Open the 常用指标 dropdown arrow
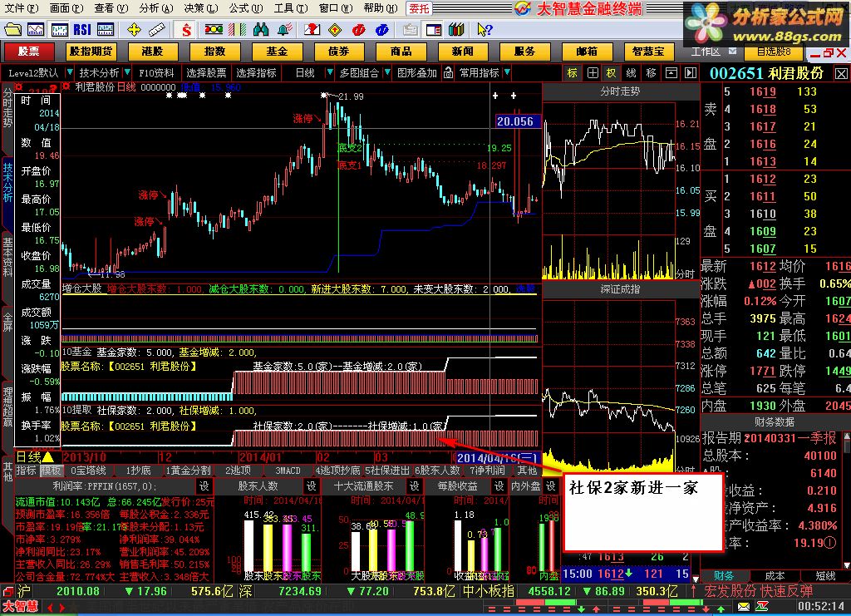This screenshot has height=616, width=851. tap(507, 72)
